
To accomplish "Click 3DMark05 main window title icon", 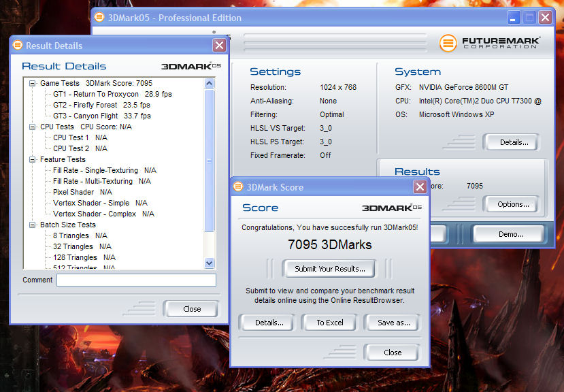I will tap(99, 17).
